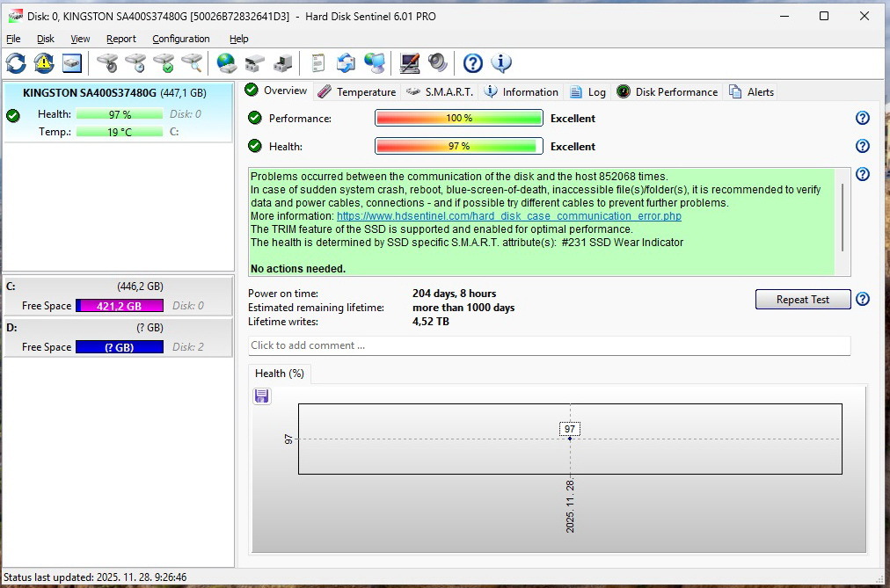The image size is (890, 588).
Task: Open the View menu
Action: pyautogui.click(x=80, y=39)
